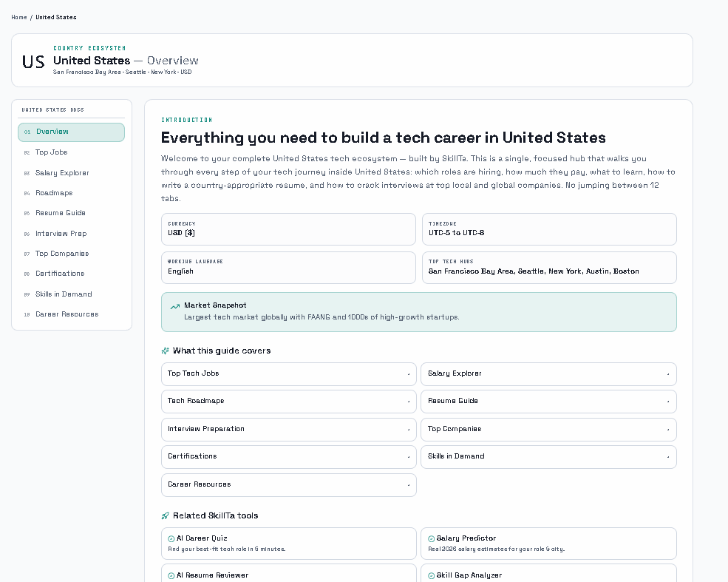Open Skills in Demand in the sidebar
The image size is (728, 582).
tap(72, 294)
